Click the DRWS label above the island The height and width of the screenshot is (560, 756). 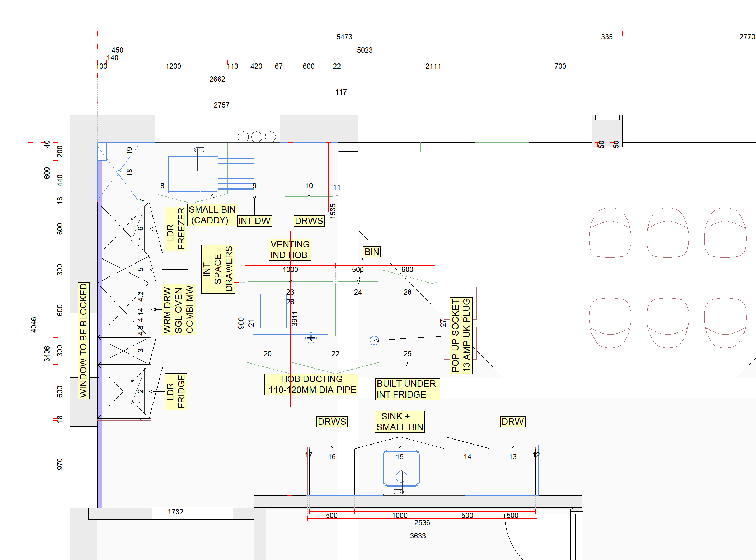coord(309,221)
